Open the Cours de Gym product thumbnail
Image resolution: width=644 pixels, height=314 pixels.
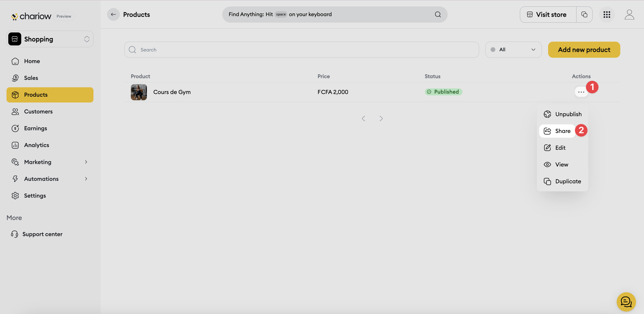coord(139,92)
